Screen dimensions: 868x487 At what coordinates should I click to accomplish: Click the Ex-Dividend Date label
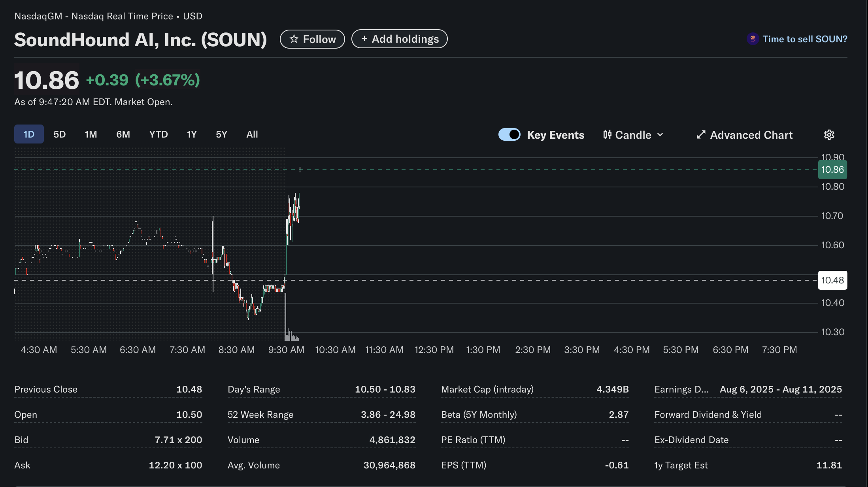(691, 440)
